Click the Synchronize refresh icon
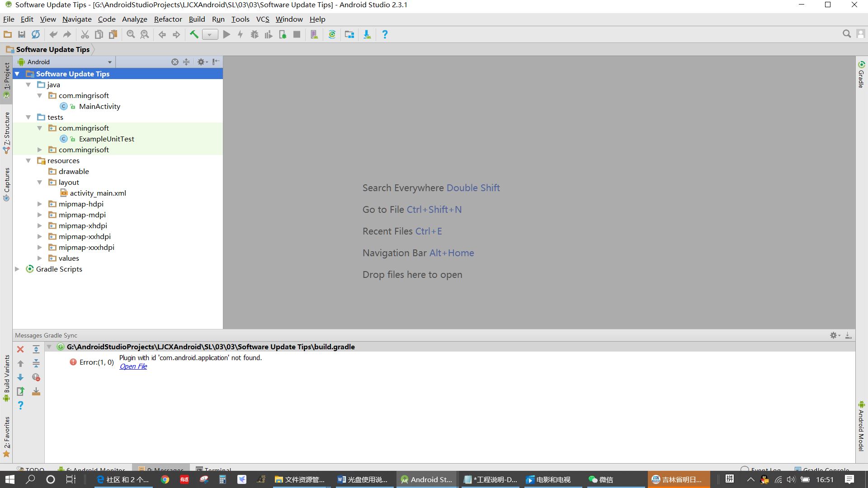 (x=36, y=34)
